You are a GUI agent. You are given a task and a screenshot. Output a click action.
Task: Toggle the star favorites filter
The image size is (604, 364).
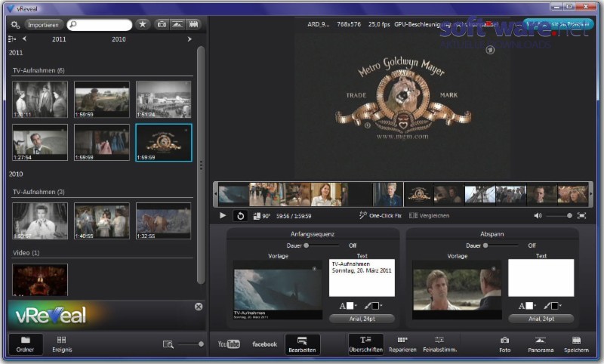tap(143, 25)
